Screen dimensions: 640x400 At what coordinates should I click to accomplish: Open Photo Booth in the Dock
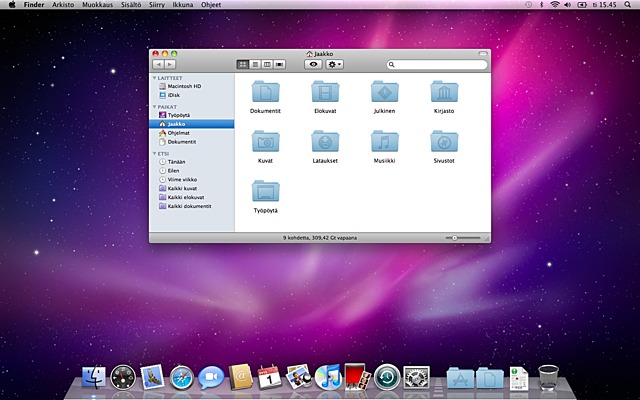(x=358, y=376)
